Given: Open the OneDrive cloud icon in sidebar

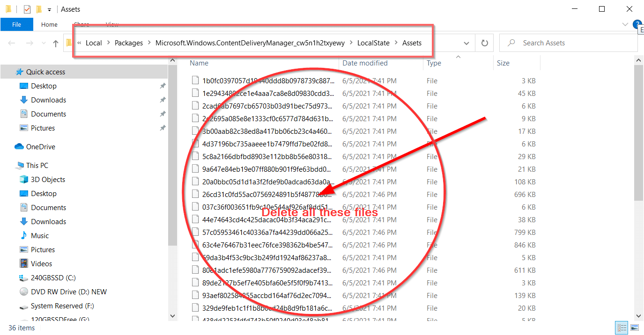Looking at the screenshot, I should [19, 147].
